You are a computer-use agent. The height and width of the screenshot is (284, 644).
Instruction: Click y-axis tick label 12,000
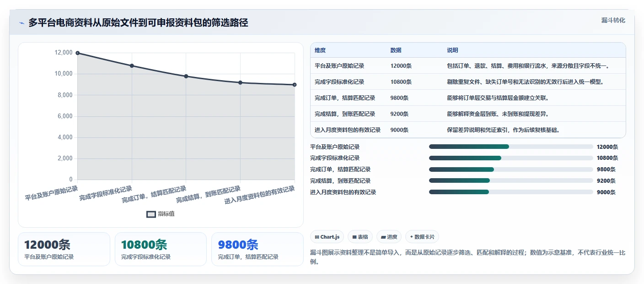[x=64, y=53]
